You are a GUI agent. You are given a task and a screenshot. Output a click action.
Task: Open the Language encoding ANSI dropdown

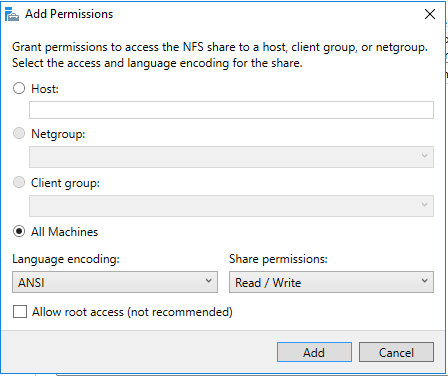point(115,282)
